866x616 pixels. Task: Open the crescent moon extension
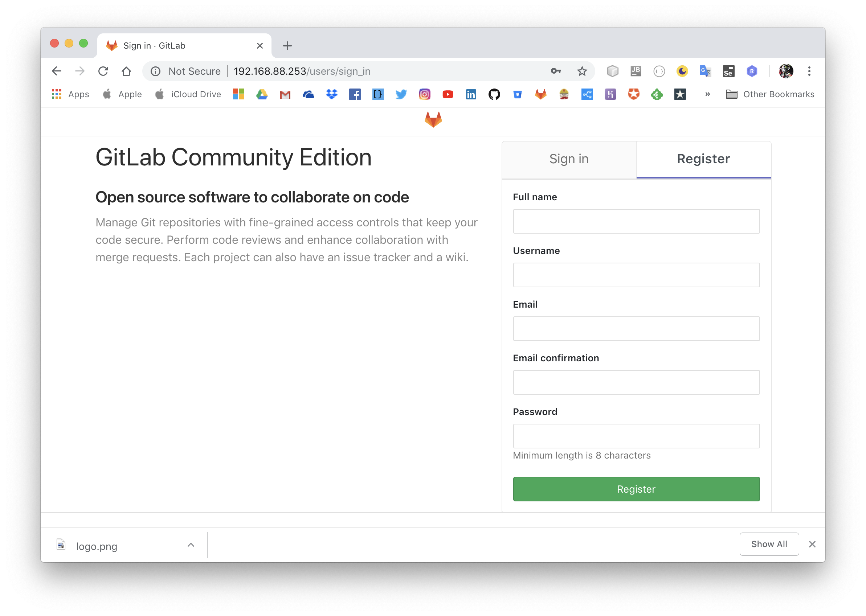click(682, 71)
